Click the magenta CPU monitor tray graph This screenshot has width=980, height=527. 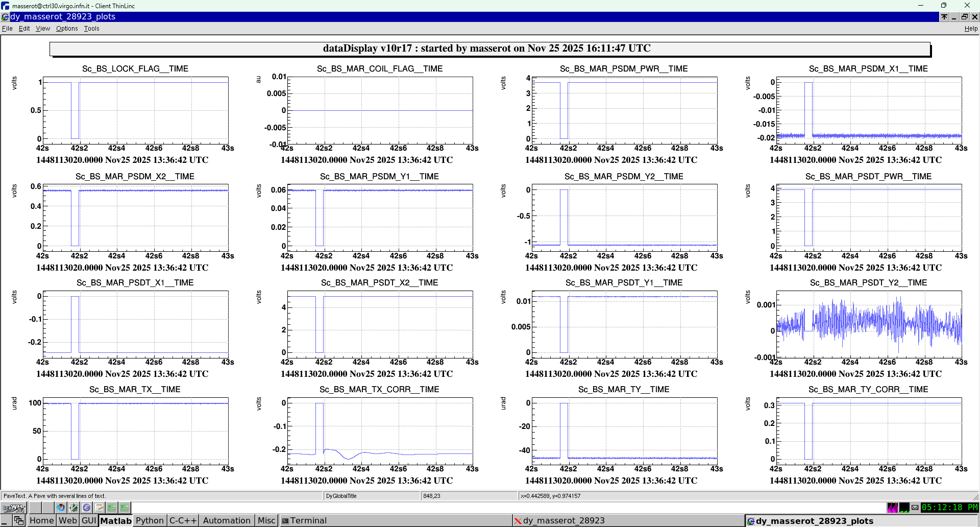(892, 508)
